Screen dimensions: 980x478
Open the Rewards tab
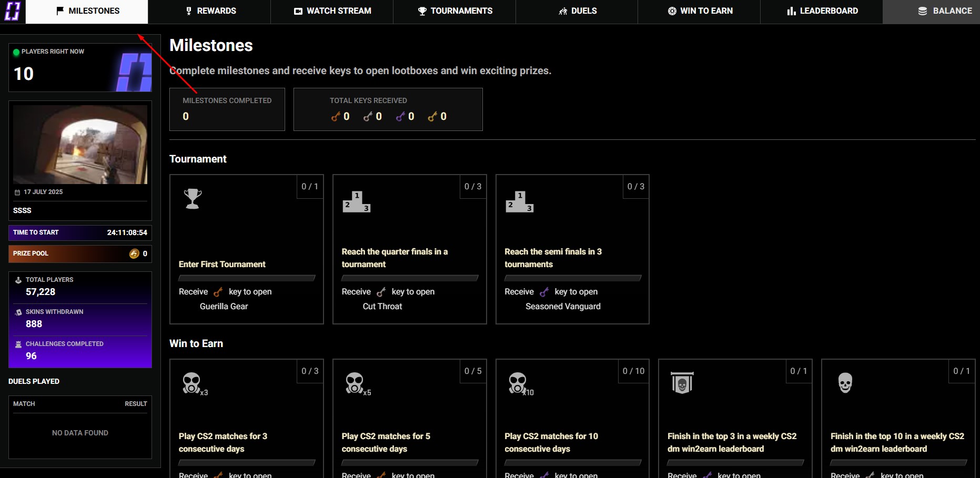(210, 11)
